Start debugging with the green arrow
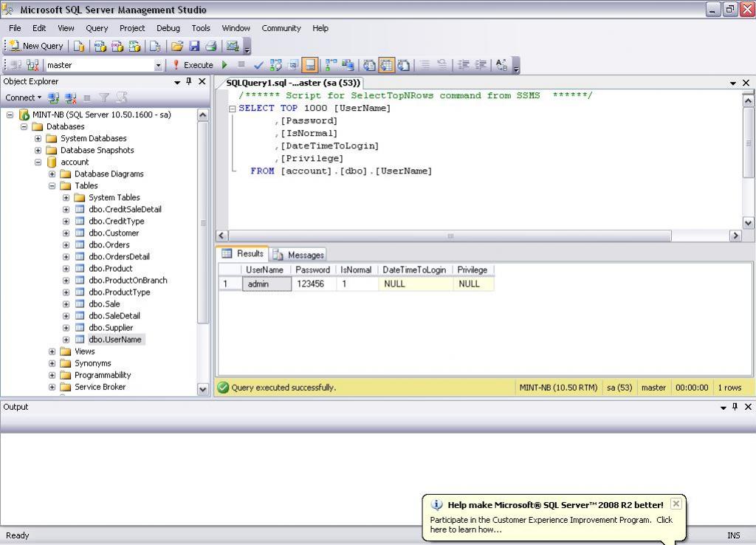 pyautogui.click(x=224, y=65)
